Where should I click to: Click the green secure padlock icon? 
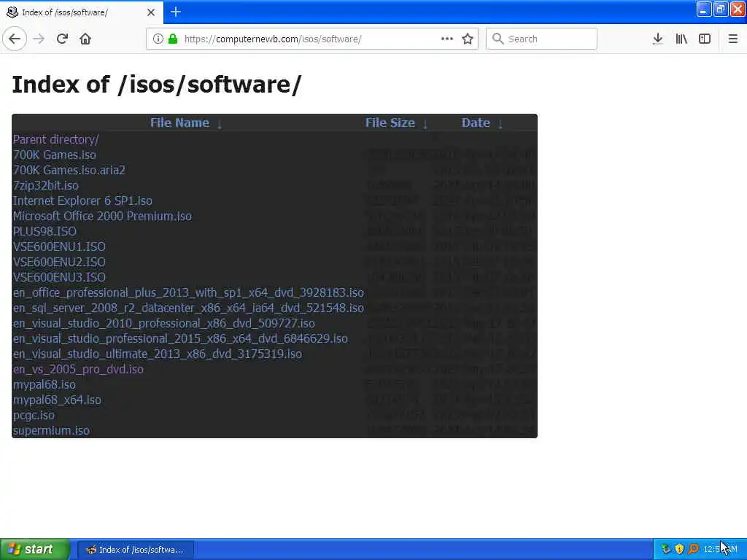173,39
